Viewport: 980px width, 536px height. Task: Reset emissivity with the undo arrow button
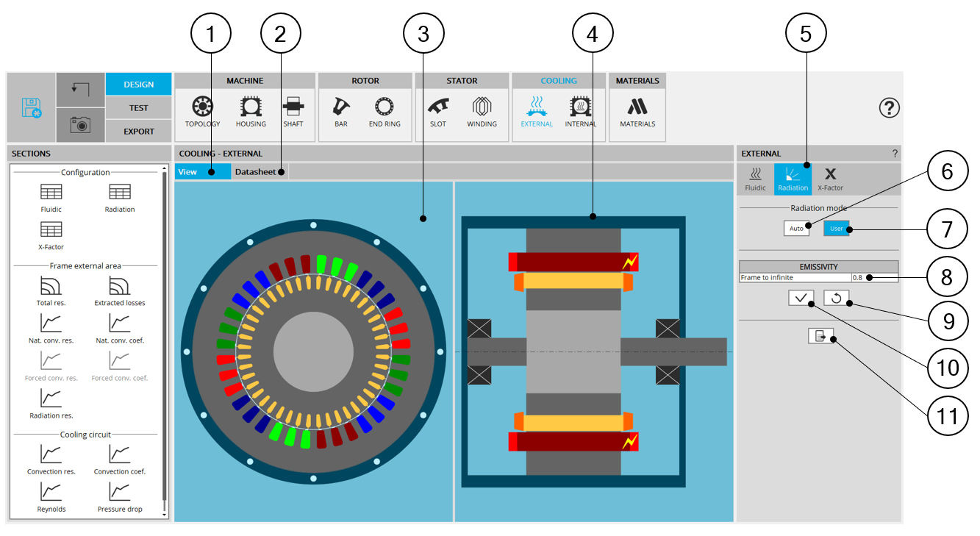837,299
